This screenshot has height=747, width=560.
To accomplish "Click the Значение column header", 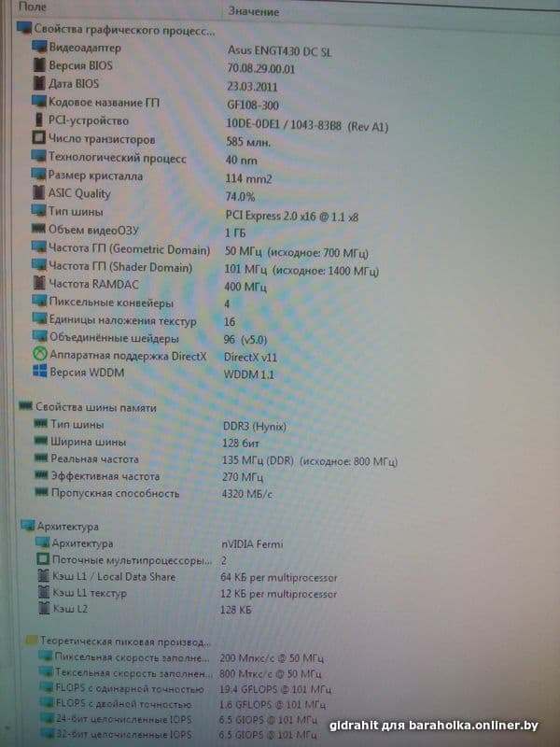I will click(x=253, y=11).
